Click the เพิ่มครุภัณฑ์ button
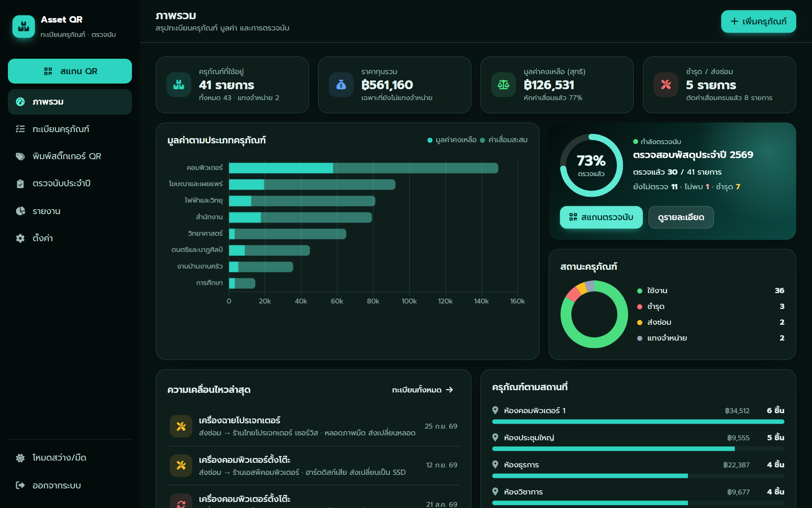 pyautogui.click(x=758, y=21)
